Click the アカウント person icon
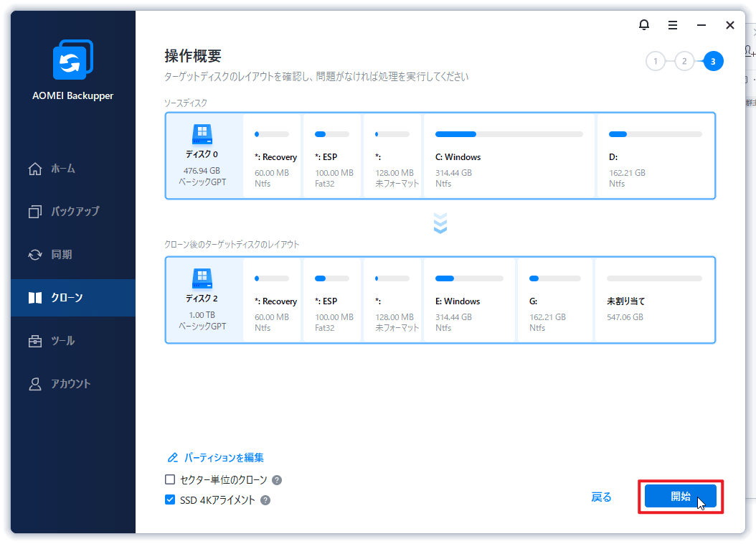The image size is (756, 544). [x=34, y=384]
